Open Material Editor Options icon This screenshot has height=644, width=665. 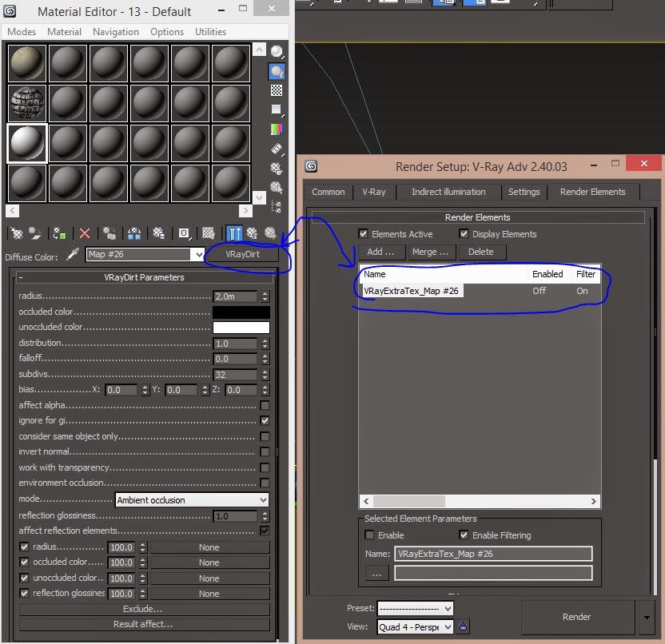277,169
